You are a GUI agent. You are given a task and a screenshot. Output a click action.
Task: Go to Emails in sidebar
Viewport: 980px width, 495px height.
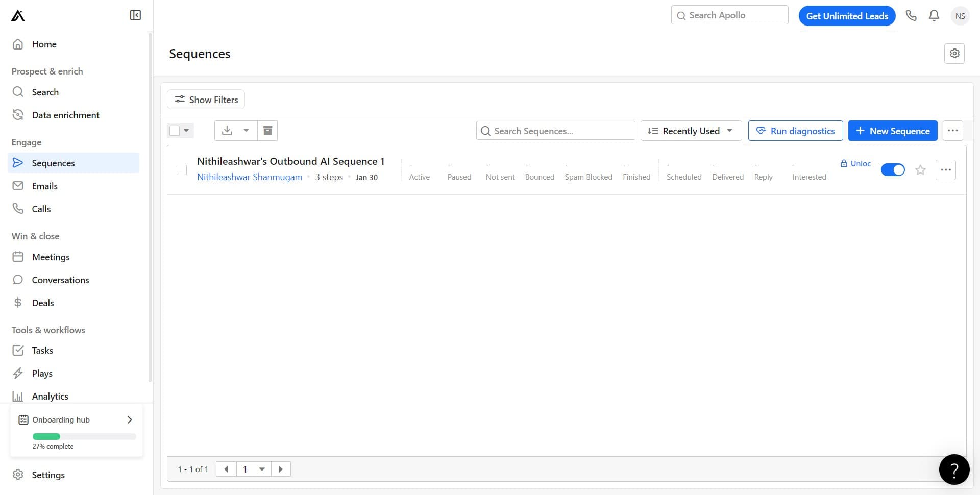pos(44,186)
